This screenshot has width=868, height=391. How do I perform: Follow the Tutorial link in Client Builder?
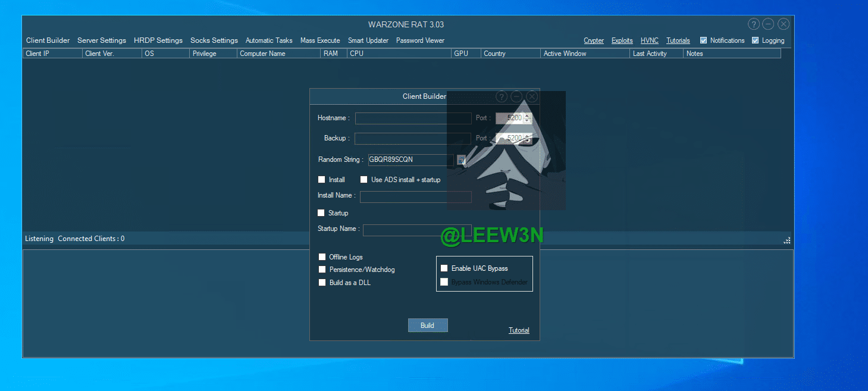point(519,330)
